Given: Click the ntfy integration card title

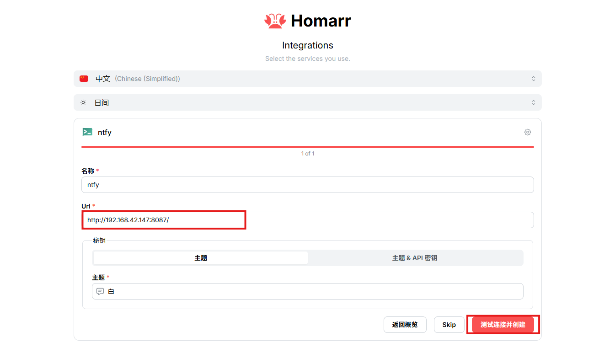Looking at the screenshot, I should pos(105,132).
